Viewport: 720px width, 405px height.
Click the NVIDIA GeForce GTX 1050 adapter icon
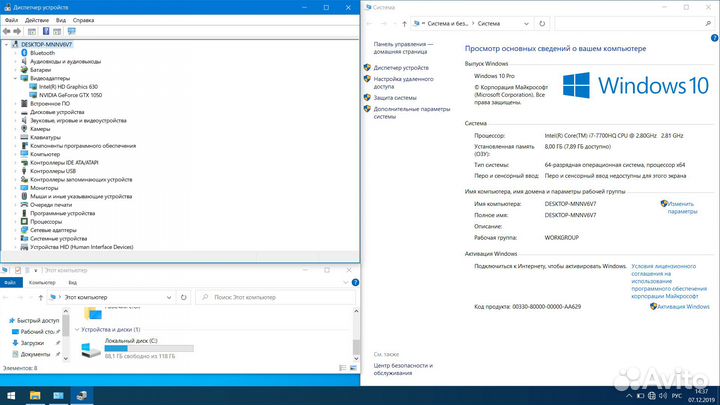click(33, 95)
